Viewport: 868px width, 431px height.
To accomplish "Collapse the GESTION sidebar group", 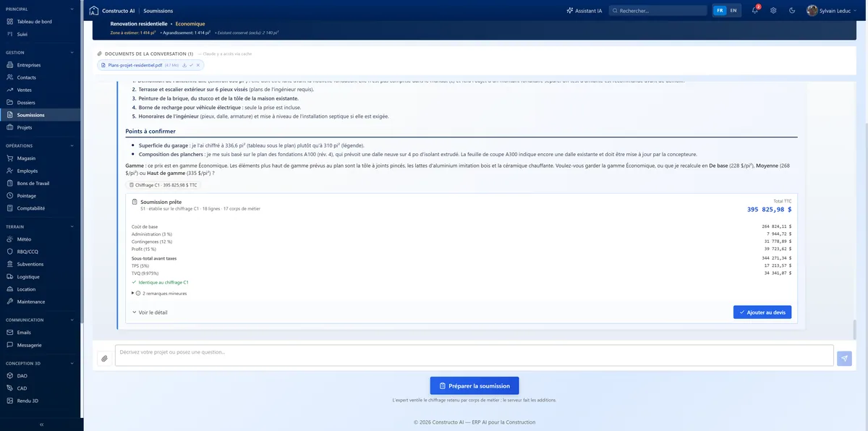I will (x=72, y=52).
